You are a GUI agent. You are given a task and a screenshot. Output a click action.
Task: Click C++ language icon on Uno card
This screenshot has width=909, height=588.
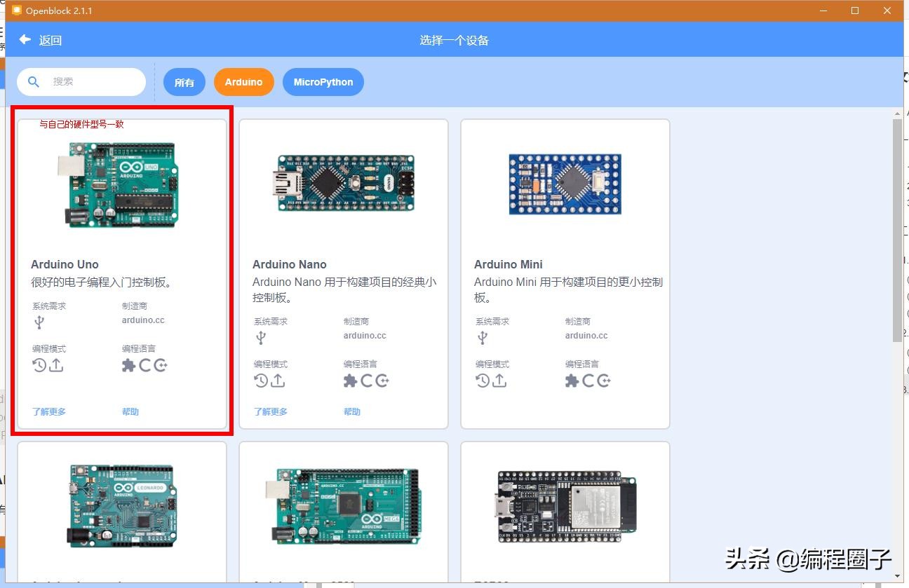(161, 365)
